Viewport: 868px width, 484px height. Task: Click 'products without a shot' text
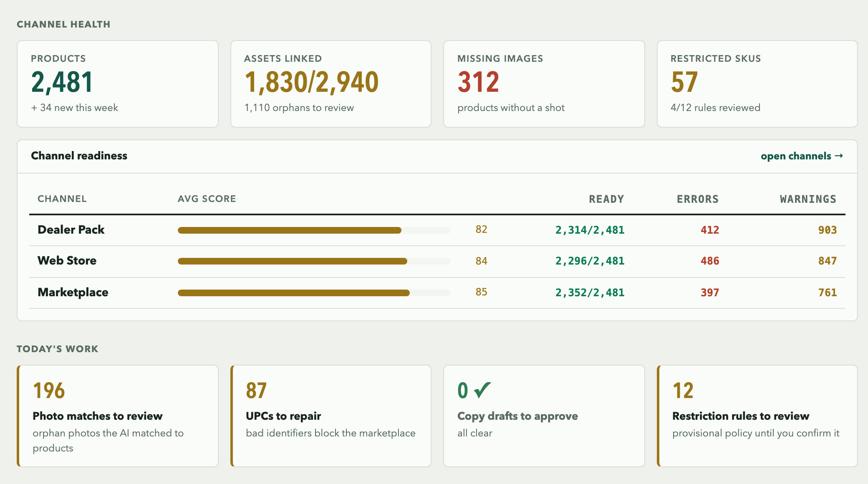tap(511, 108)
